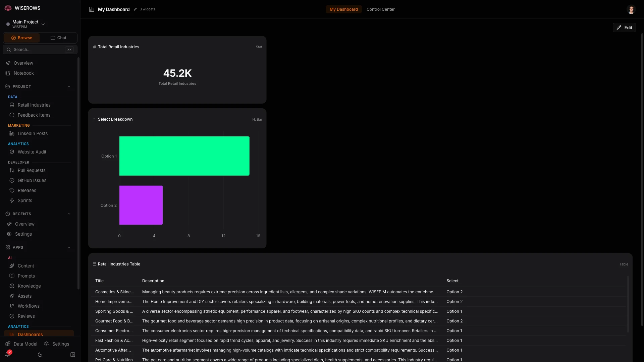Click the Edit button on the dashboard
The width and height of the screenshot is (644, 362).
[625, 27]
